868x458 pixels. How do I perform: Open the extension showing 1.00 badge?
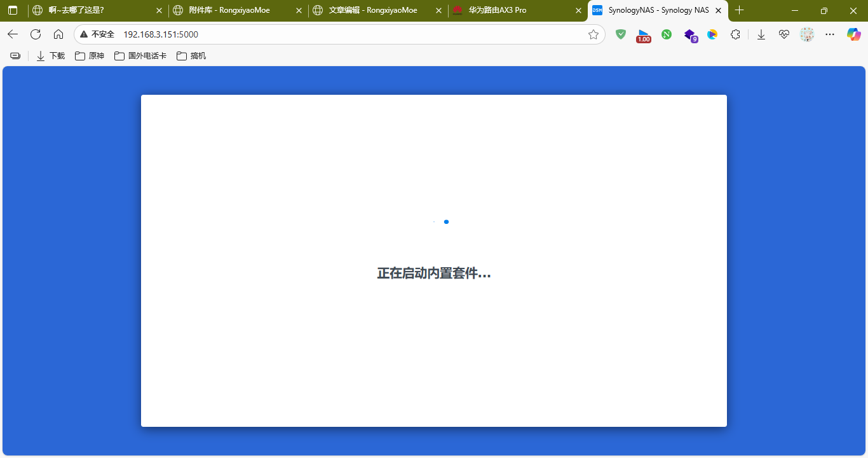point(644,36)
